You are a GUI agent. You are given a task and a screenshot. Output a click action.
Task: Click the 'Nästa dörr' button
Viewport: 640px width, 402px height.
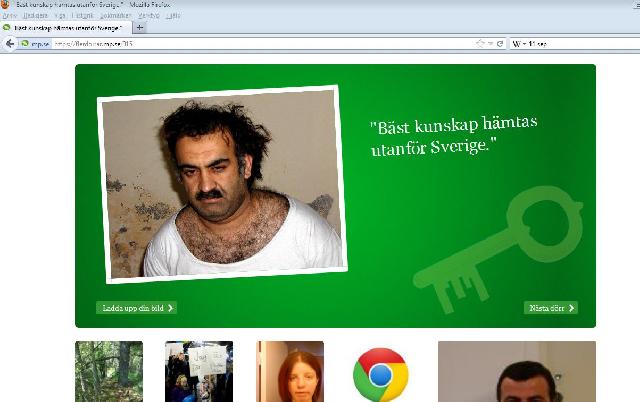tap(550, 308)
